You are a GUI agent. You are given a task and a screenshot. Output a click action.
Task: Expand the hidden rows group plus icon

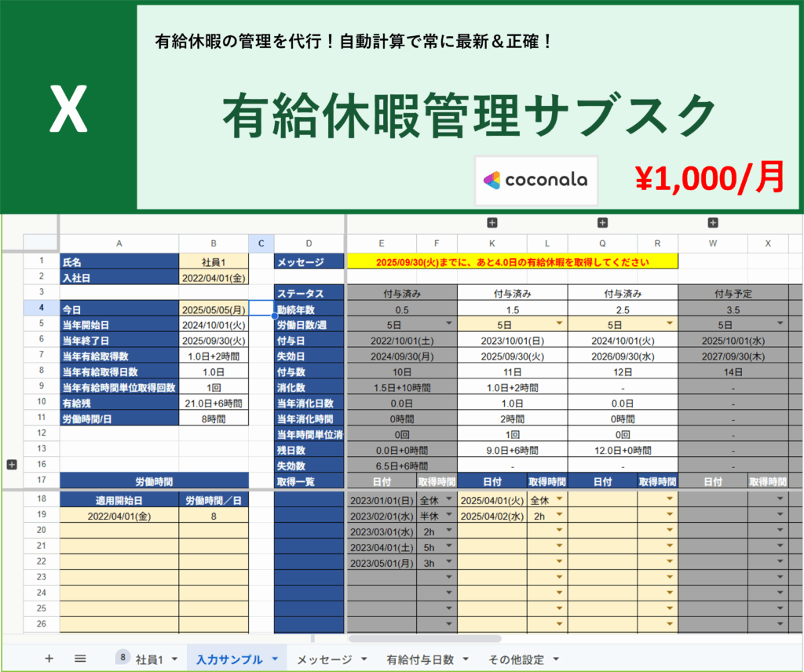tap(11, 465)
